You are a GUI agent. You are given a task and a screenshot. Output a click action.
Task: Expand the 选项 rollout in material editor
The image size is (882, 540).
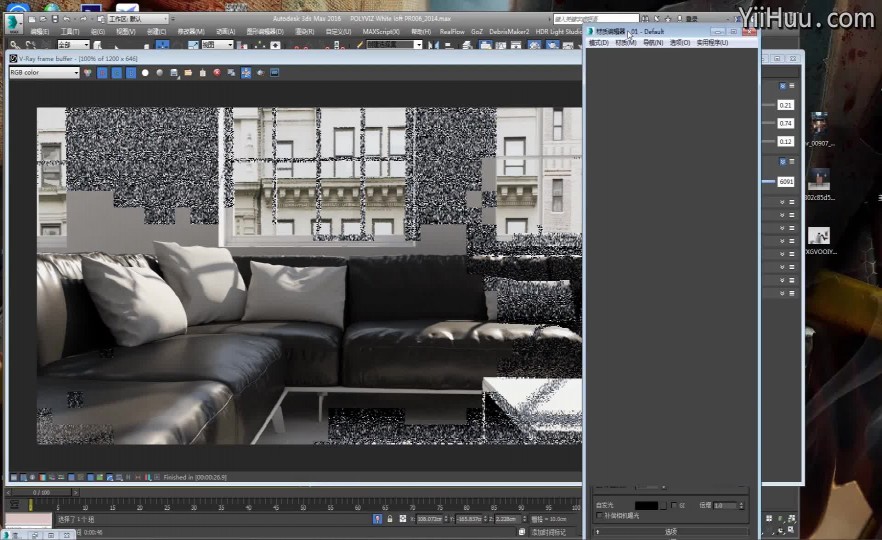point(670,531)
